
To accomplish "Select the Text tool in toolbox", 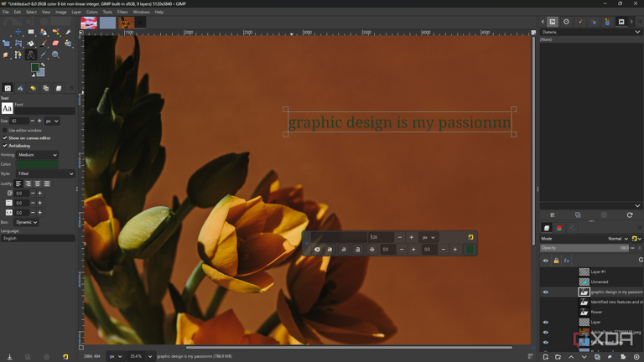I will click(31, 54).
